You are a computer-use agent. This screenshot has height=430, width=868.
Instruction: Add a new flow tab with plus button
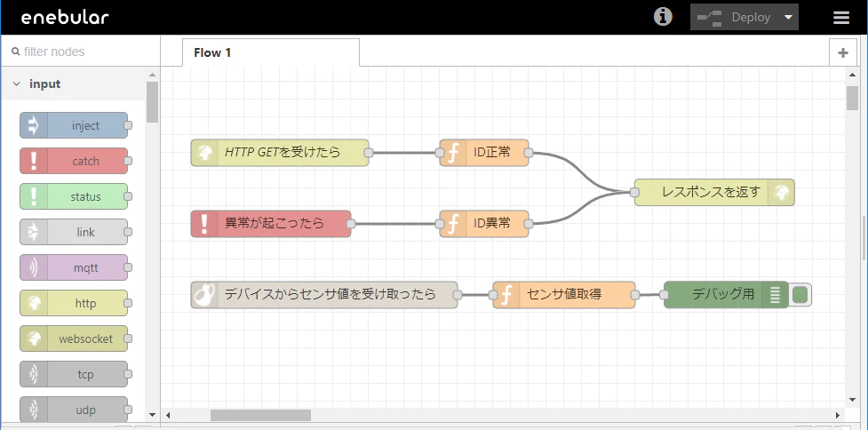click(843, 52)
